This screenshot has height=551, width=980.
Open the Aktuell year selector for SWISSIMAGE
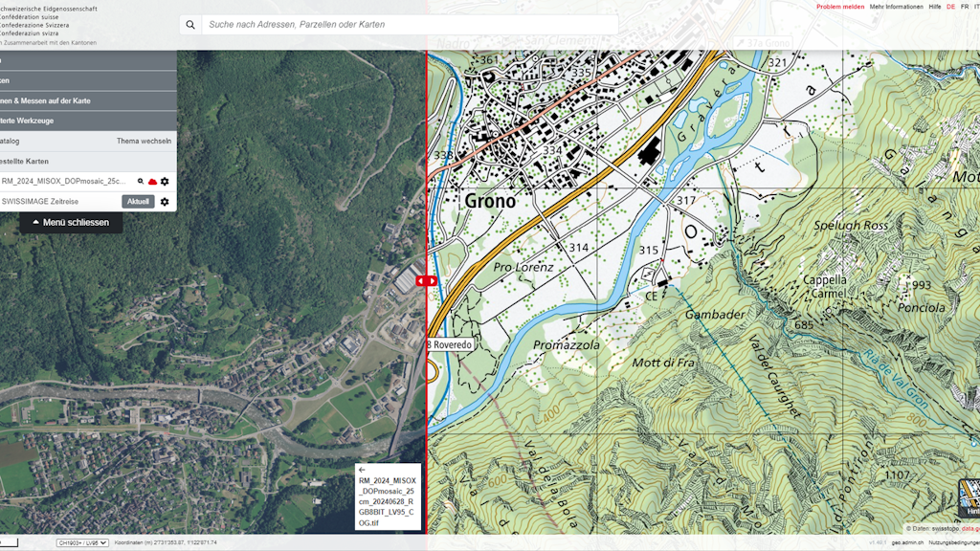138,202
